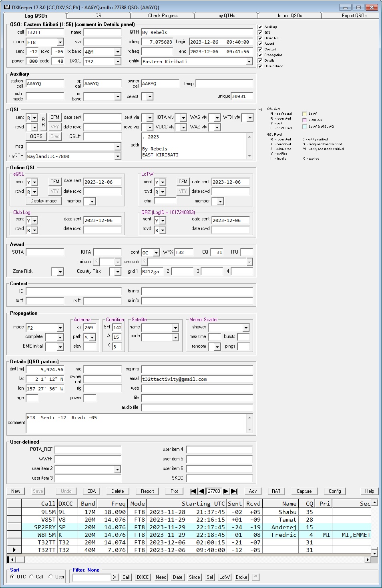382x588 pixels.
Task: Click the left arrow of the log grid horizontal scrollbar
Action: pos(12,560)
